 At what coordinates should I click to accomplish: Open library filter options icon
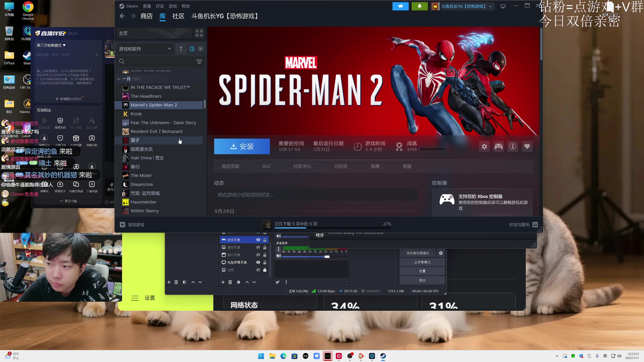199,62
